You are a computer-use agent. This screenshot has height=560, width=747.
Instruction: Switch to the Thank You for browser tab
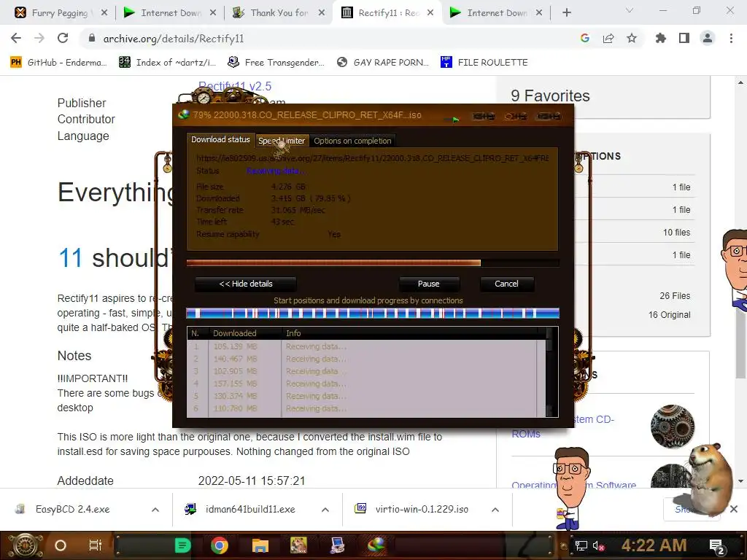click(x=278, y=13)
